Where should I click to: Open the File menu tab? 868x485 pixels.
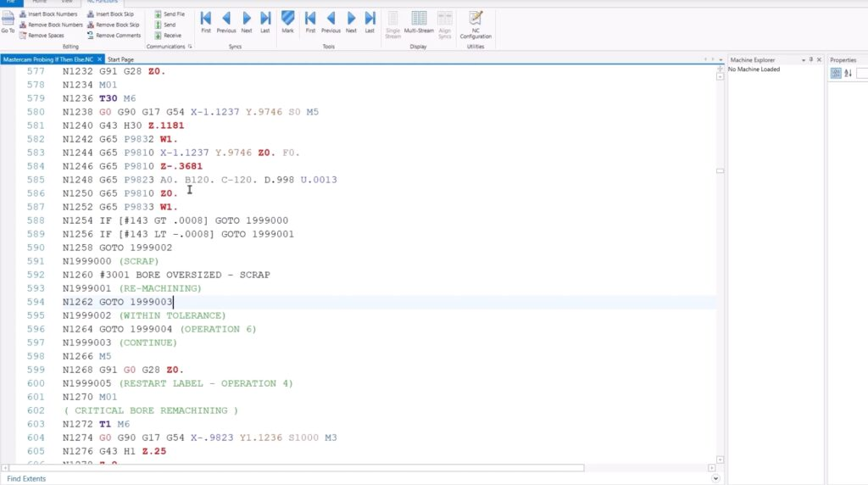coord(10,3)
